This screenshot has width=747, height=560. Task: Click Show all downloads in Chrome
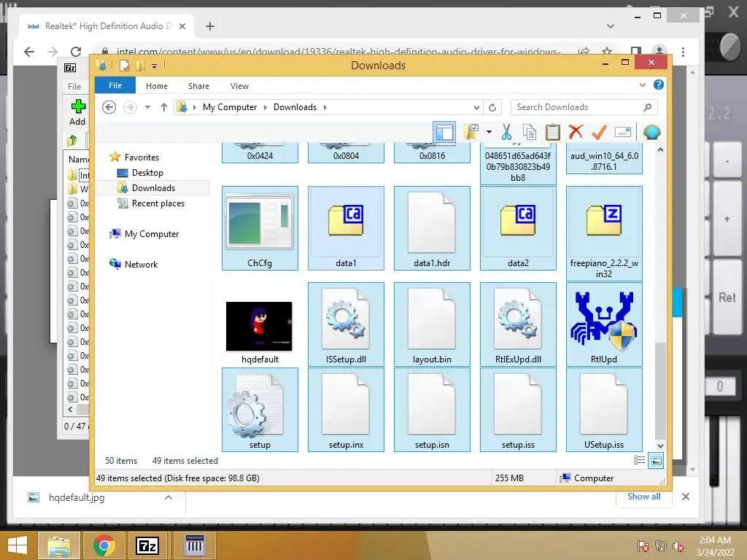click(643, 496)
